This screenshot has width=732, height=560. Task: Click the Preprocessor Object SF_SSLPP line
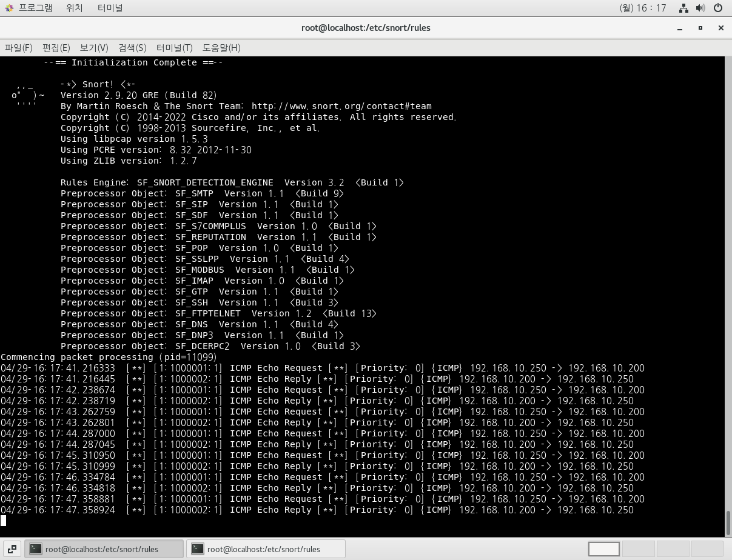coord(205,259)
